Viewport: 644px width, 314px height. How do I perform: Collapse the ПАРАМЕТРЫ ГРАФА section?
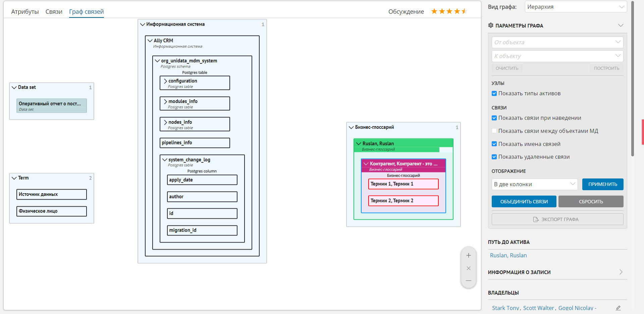pos(621,25)
